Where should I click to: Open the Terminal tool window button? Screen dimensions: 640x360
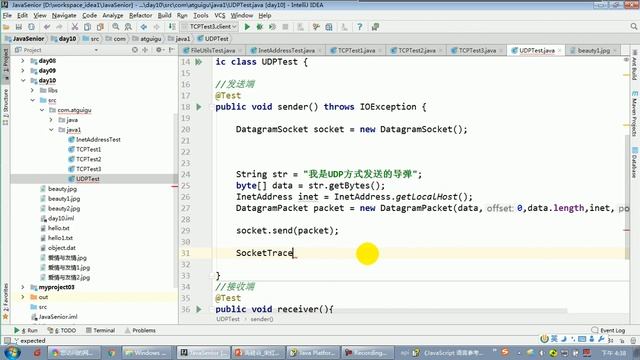(100, 330)
